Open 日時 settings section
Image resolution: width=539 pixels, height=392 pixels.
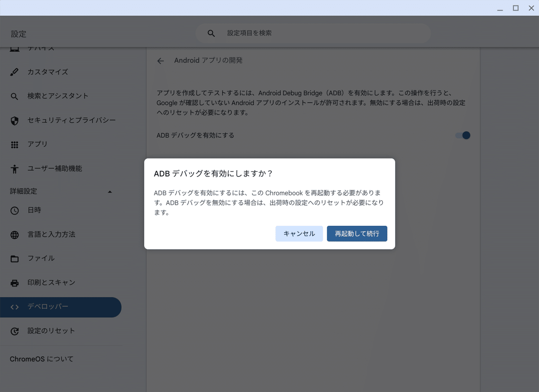(x=61, y=210)
